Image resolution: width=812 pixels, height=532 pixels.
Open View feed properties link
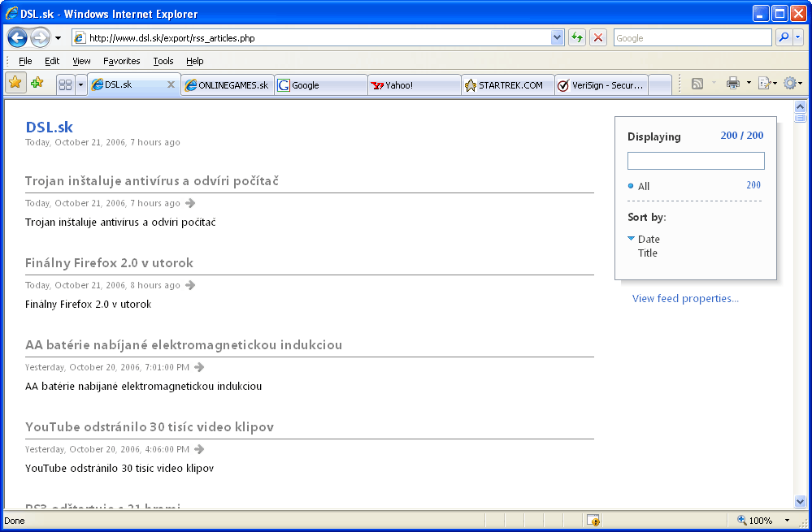pyautogui.click(x=685, y=299)
